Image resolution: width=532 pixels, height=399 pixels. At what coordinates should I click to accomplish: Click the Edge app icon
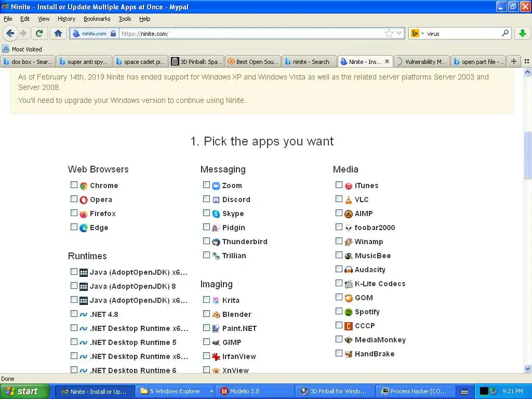pyautogui.click(x=84, y=228)
